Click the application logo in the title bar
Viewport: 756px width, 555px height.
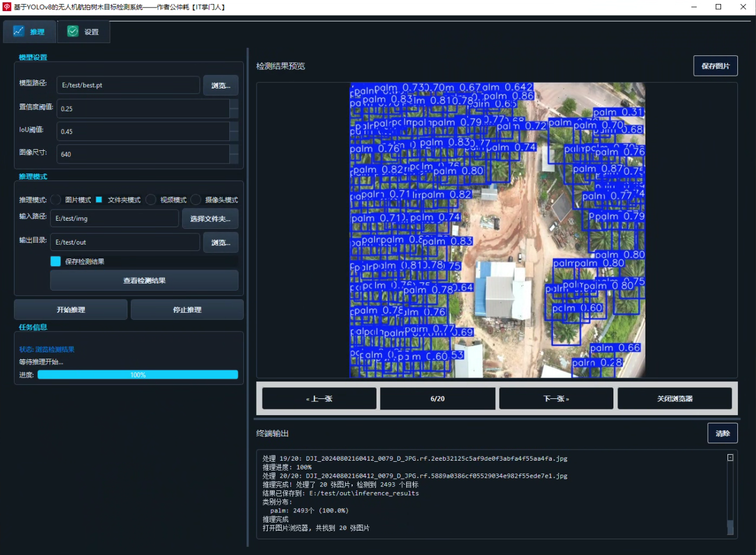(x=6, y=7)
